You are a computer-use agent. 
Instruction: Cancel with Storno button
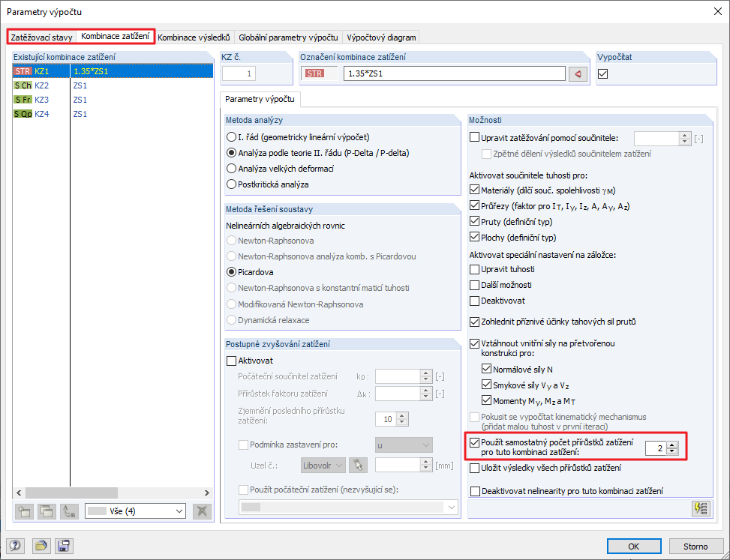695,546
